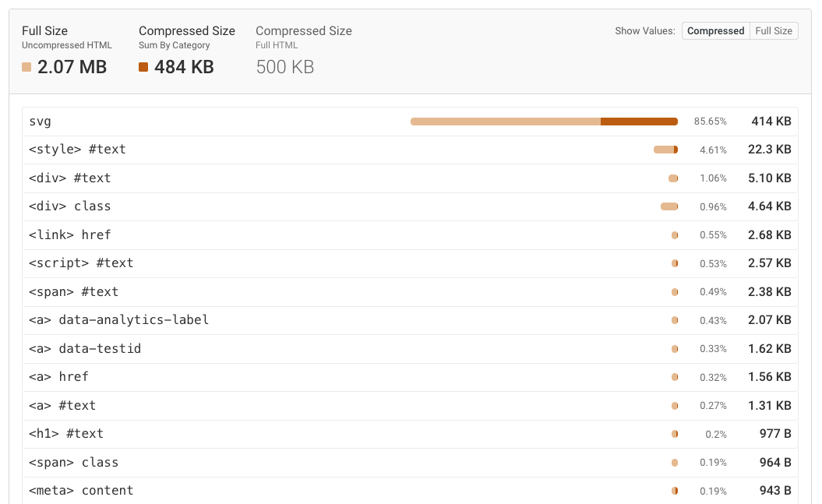Click the light swatch beside Full Size
The width and height of the screenshot is (822, 504).
[26, 68]
